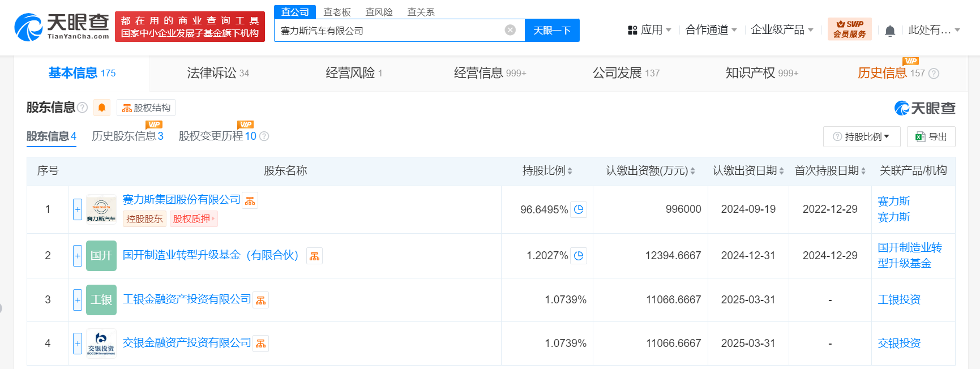Open equity structure icon for 赛力斯集团股份有限公司
The height and width of the screenshot is (369, 980).
[x=250, y=200]
